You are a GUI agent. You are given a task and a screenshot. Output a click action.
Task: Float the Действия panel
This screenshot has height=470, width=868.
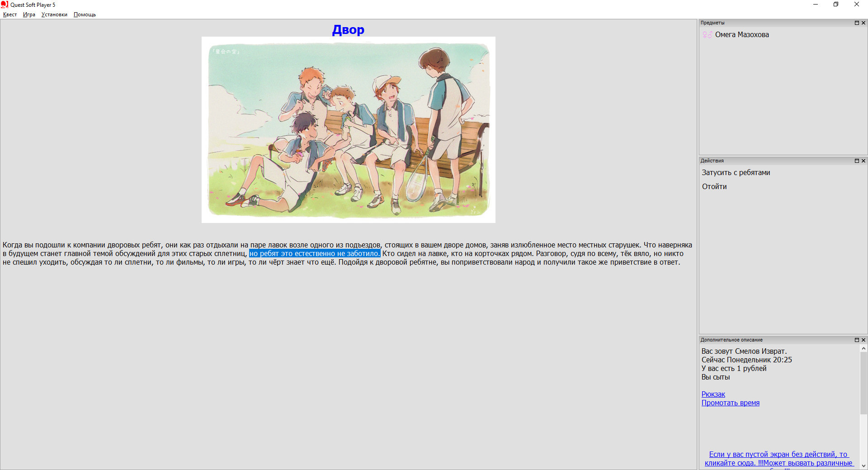click(x=856, y=161)
